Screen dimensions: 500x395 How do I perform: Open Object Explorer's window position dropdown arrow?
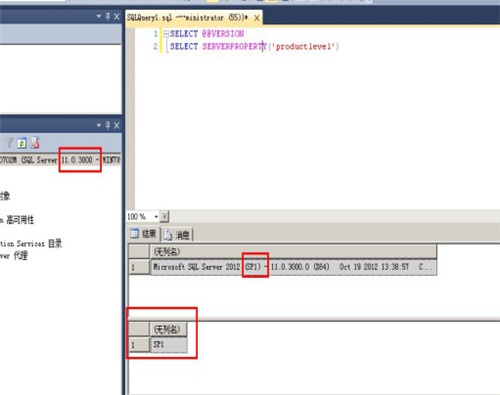pos(99,125)
